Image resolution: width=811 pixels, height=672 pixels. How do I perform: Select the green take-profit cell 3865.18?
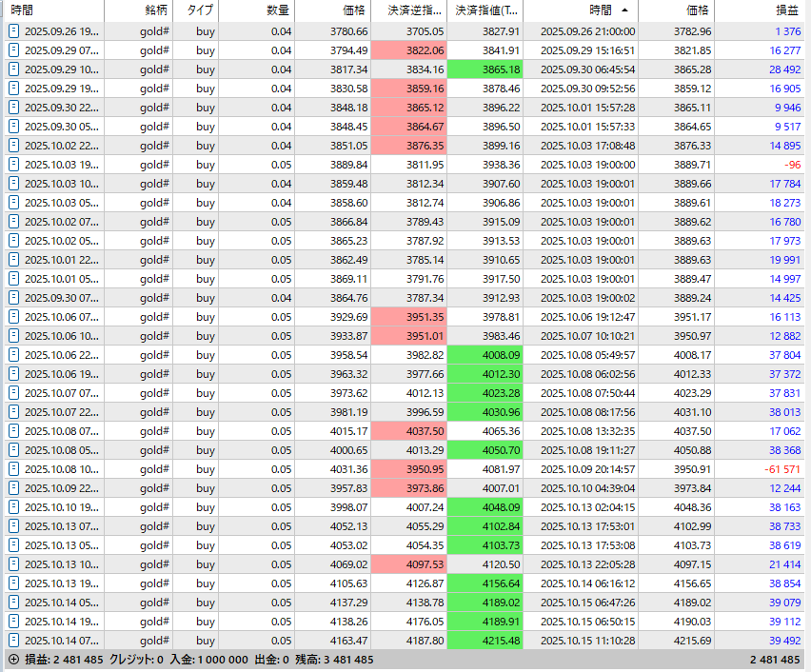[x=485, y=69]
